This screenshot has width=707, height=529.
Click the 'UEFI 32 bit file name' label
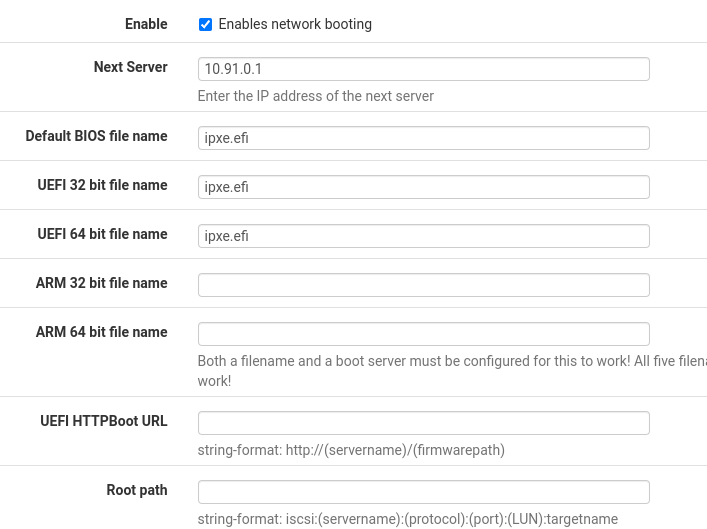102,185
